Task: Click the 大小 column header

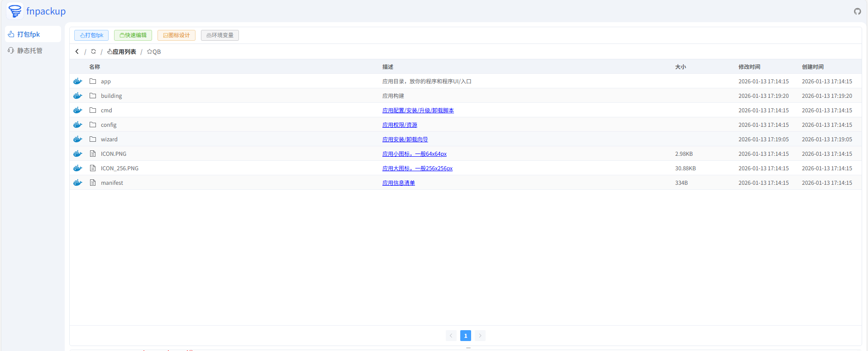Action: click(681, 67)
